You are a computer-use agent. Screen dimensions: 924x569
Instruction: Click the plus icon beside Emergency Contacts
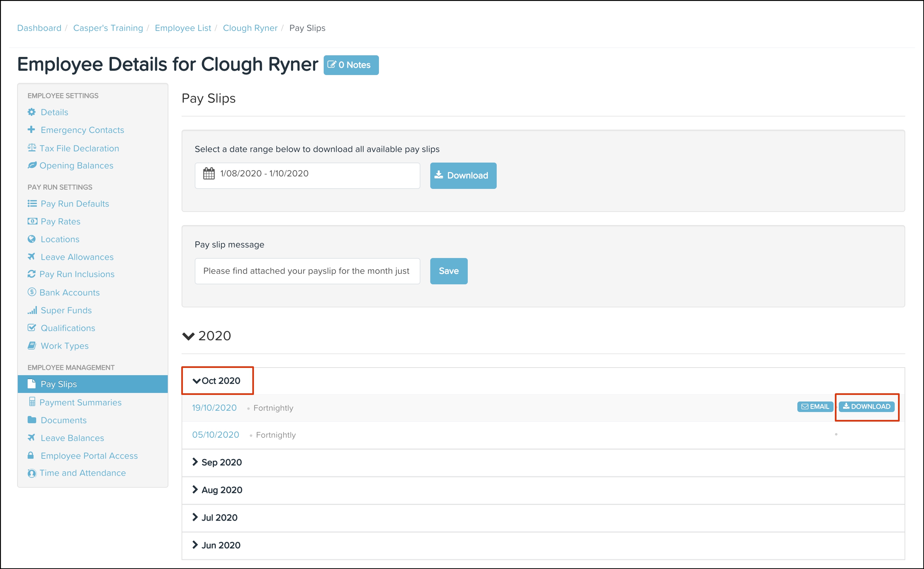32,130
